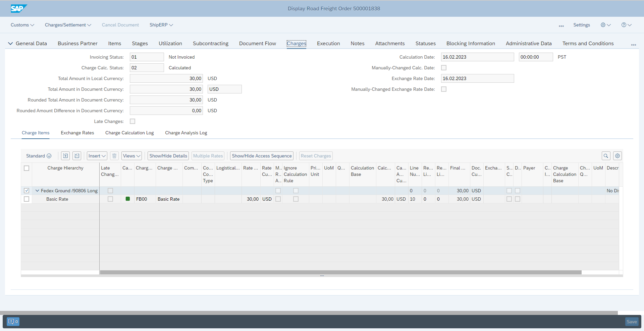Click the Reset Charges button
Screen dimensions: 644x331
316,156
